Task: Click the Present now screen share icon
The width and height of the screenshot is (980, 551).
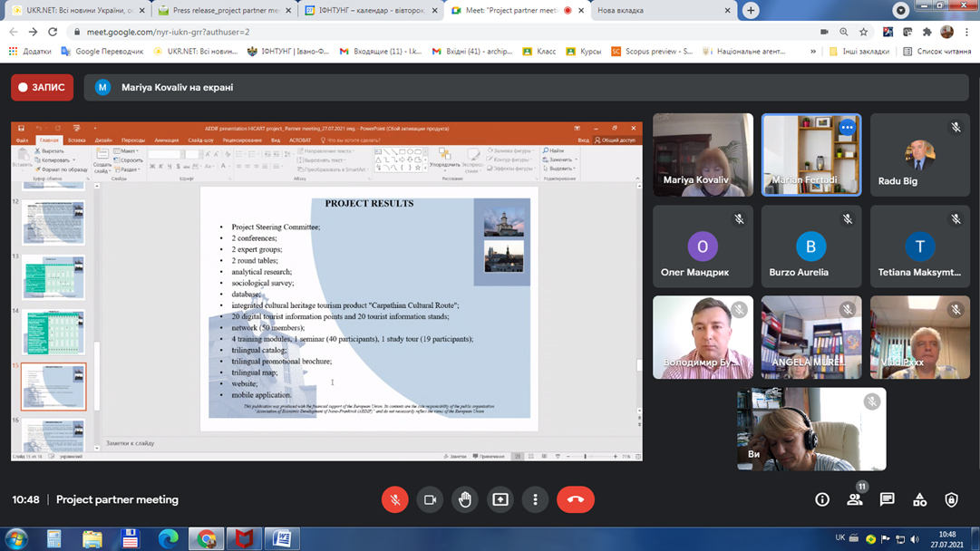Action: pos(500,499)
